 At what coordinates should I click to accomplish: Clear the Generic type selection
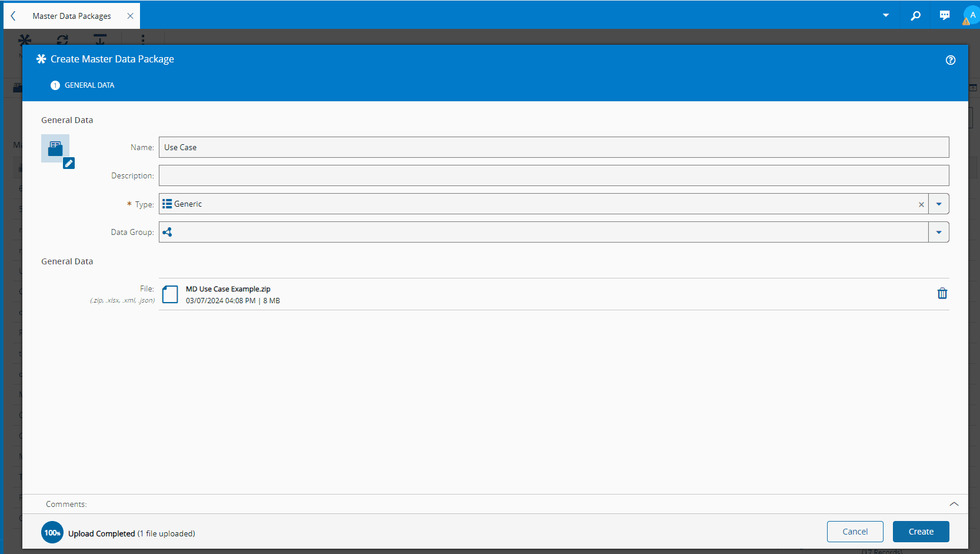coord(921,204)
